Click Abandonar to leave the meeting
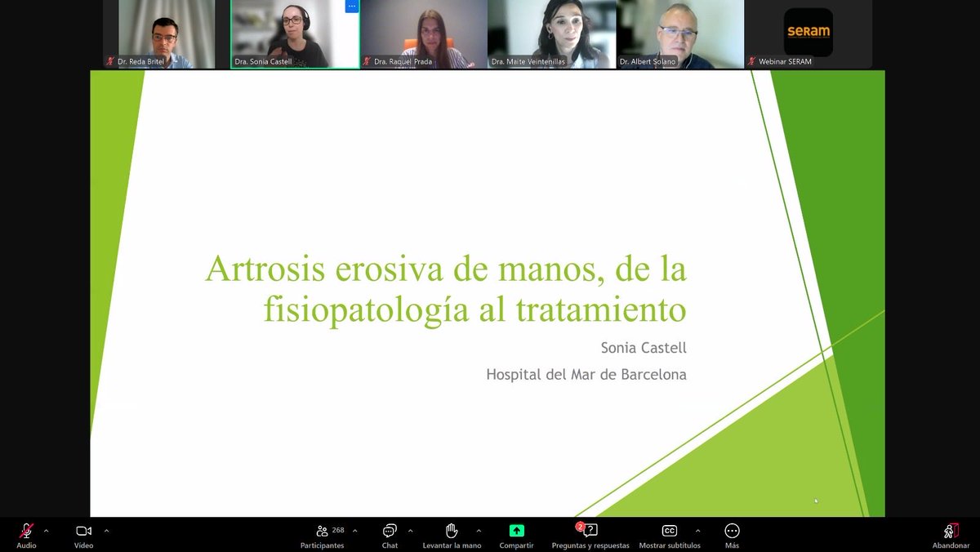 click(x=951, y=535)
